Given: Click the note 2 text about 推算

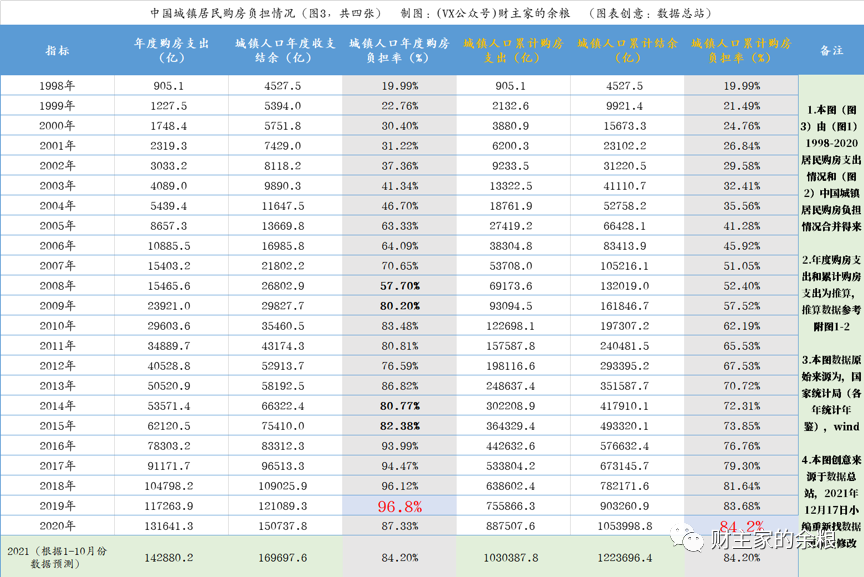Looking at the screenshot, I should [831, 293].
